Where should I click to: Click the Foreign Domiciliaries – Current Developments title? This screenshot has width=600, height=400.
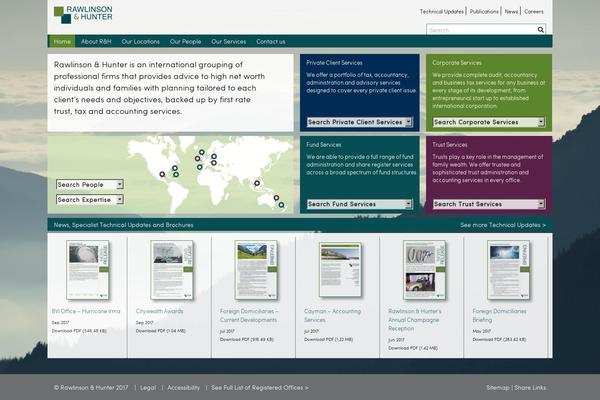249,315
